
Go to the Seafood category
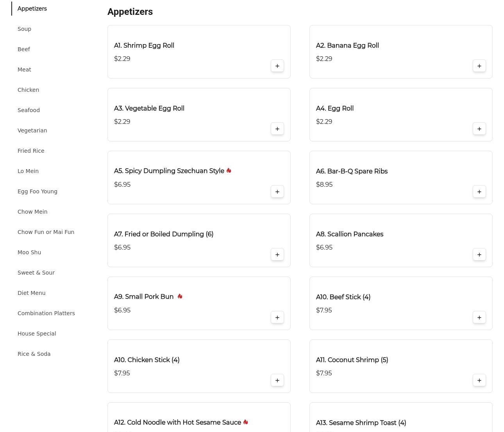pyautogui.click(x=29, y=110)
